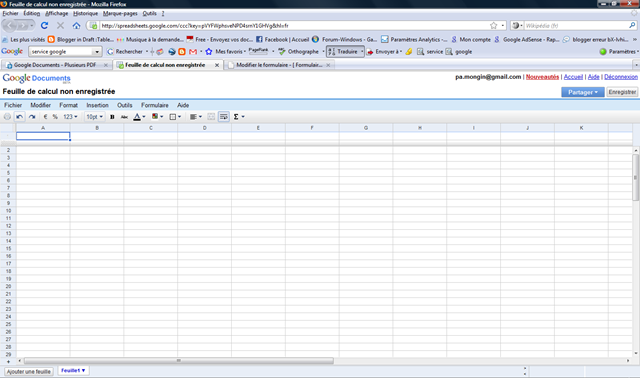
Task: Click Google toolbar Rechercher button
Action: point(125,52)
